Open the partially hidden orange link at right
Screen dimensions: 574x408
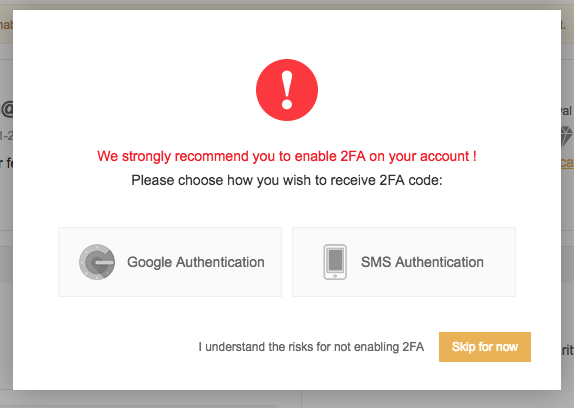pos(567,162)
